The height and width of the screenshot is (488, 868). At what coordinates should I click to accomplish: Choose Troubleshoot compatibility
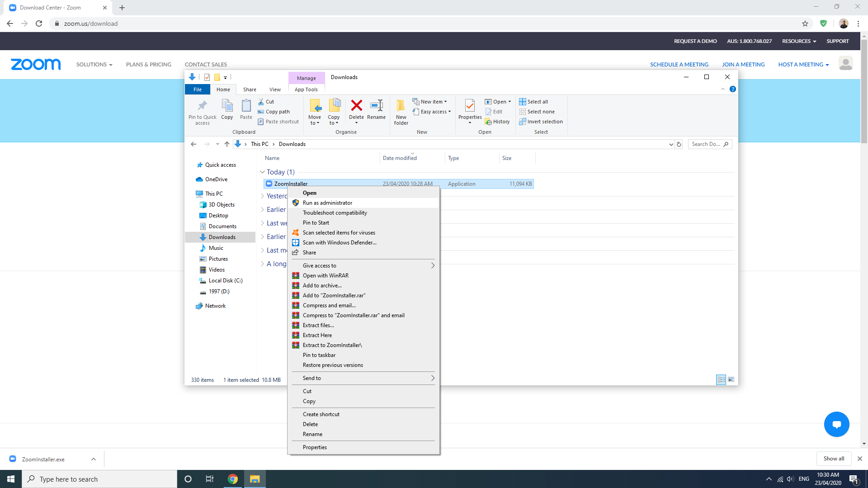(x=364, y=213)
